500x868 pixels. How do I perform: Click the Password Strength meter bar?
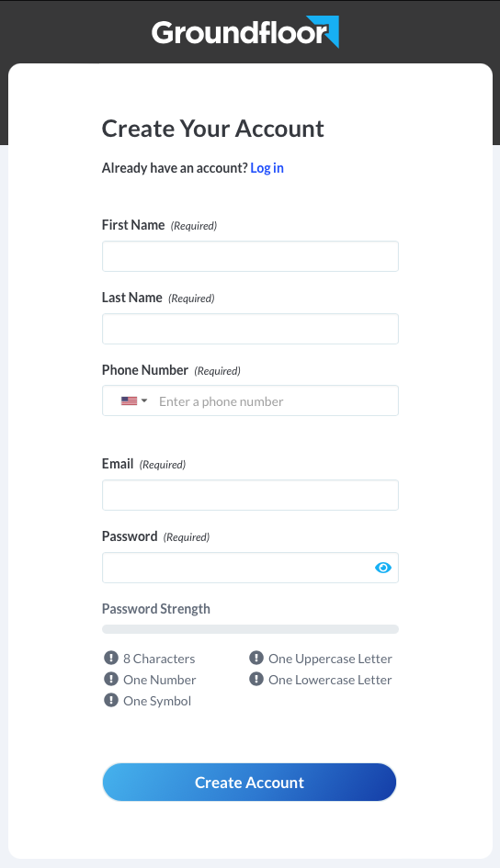250,629
